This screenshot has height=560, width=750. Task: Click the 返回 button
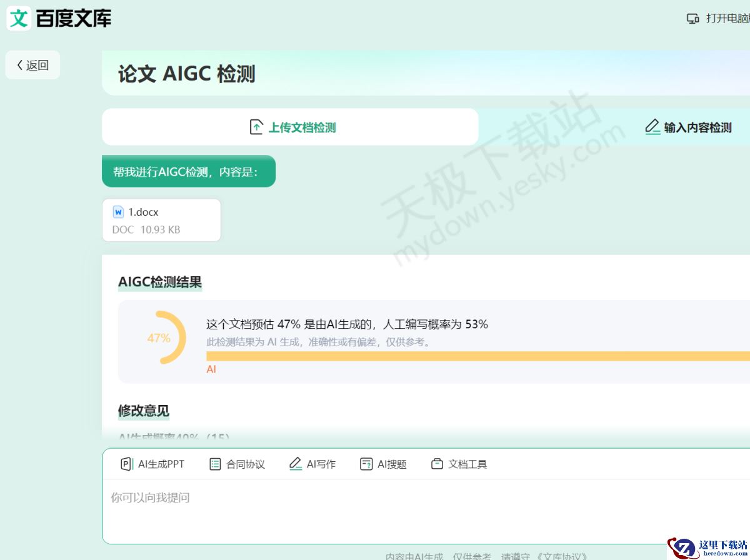32,64
